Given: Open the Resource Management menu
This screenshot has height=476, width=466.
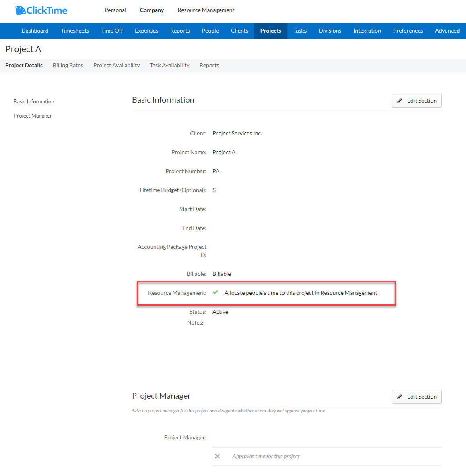Looking at the screenshot, I should click(206, 10).
